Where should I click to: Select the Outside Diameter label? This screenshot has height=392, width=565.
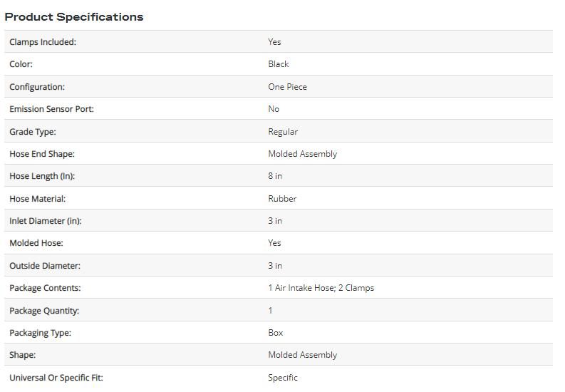[45, 266]
